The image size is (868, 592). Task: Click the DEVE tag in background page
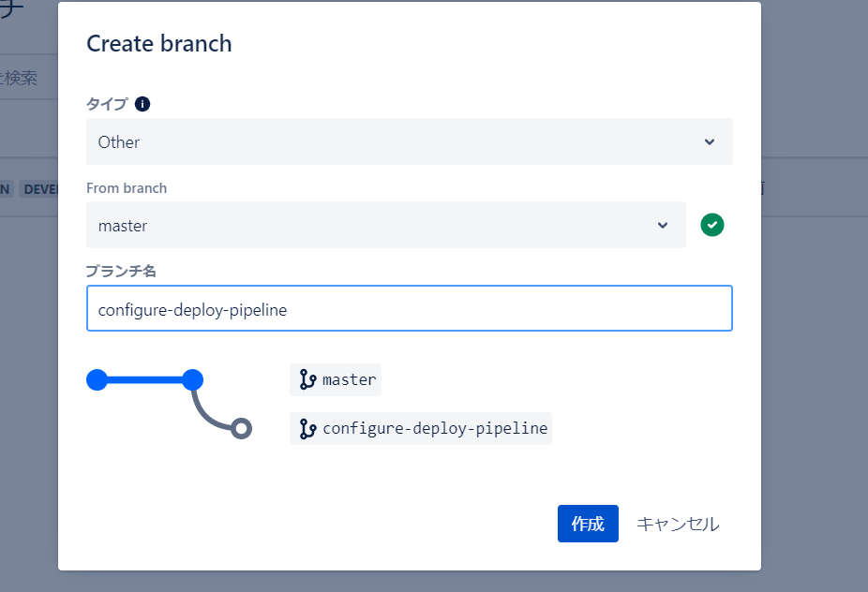pyautogui.click(x=39, y=189)
